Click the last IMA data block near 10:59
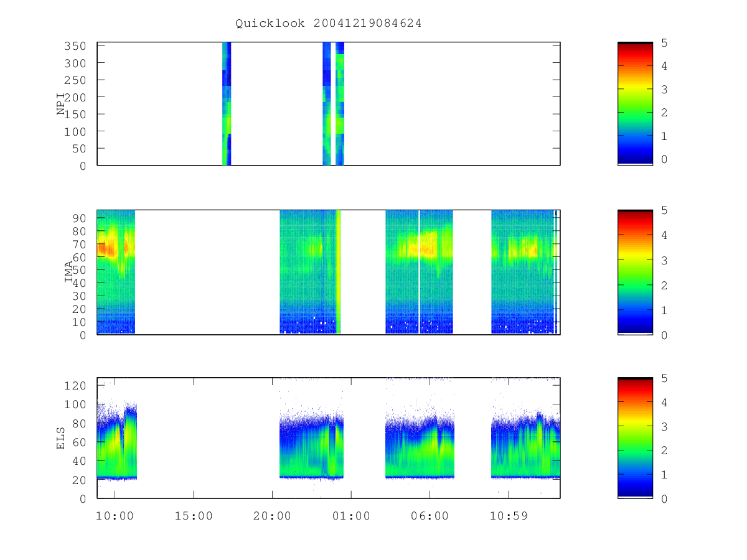747x560 pixels. click(x=525, y=272)
